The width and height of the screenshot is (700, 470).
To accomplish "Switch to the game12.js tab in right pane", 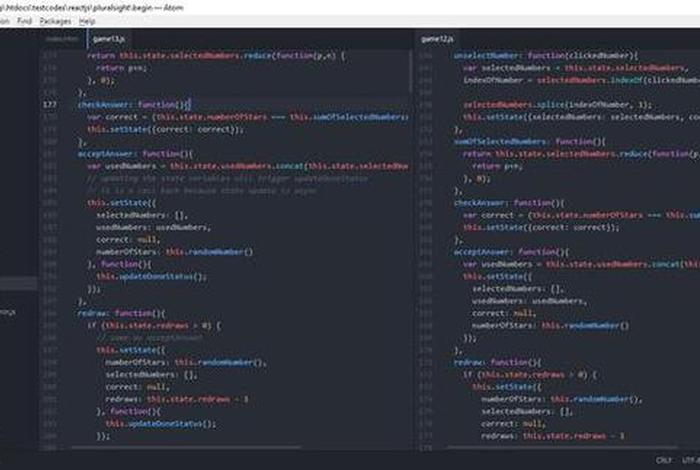I will coord(437,39).
